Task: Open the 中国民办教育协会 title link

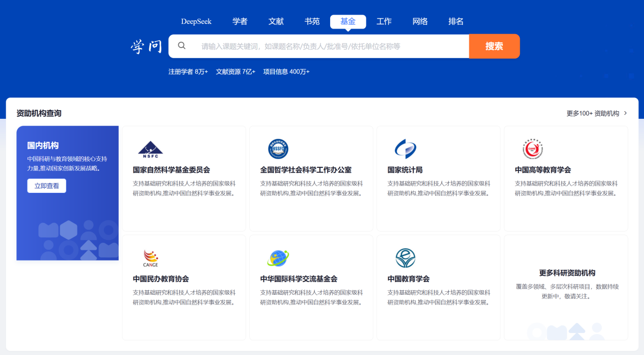Action: click(x=161, y=279)
